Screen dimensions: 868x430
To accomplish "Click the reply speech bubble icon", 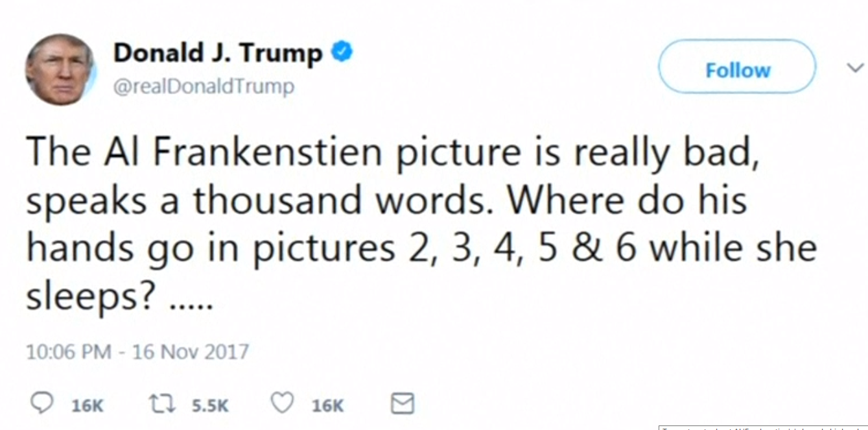I will 42,404.
